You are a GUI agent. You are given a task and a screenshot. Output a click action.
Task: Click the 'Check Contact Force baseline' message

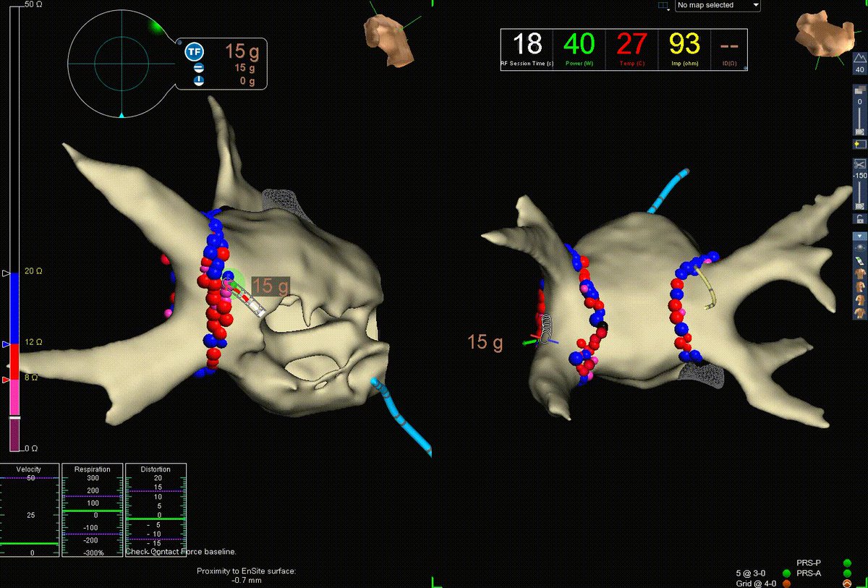point(181,552)
